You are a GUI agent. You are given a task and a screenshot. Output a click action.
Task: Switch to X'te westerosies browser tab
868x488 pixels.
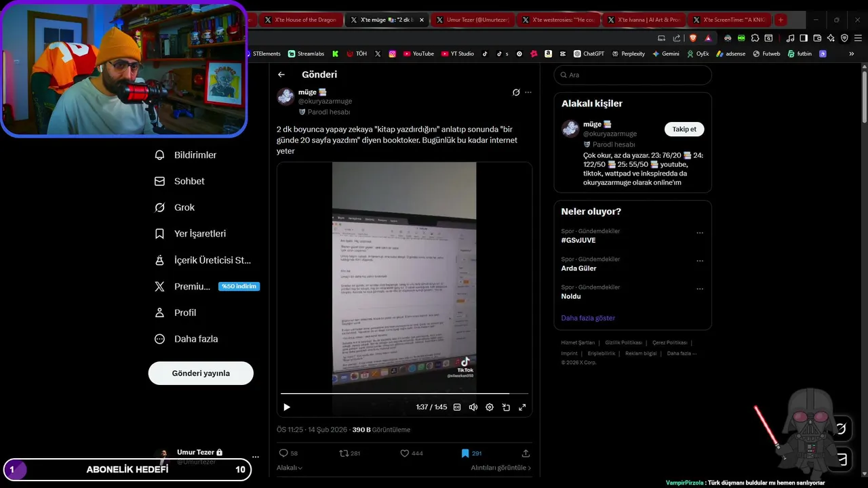coord(557,20)
